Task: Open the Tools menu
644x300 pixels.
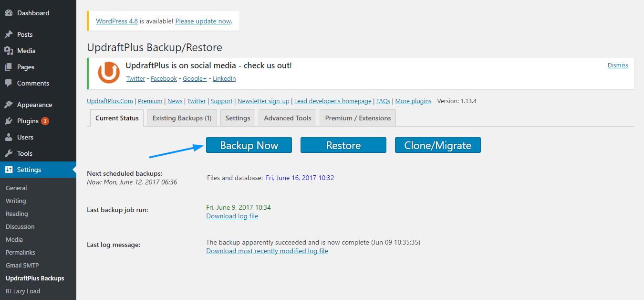Action: click(38, 153)
